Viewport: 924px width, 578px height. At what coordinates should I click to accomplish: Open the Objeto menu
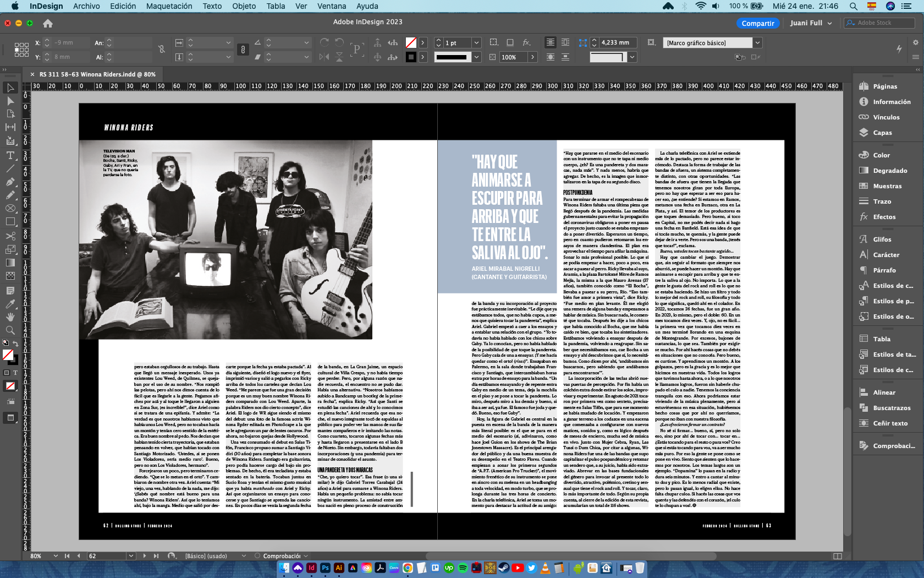tap(244, 6)
